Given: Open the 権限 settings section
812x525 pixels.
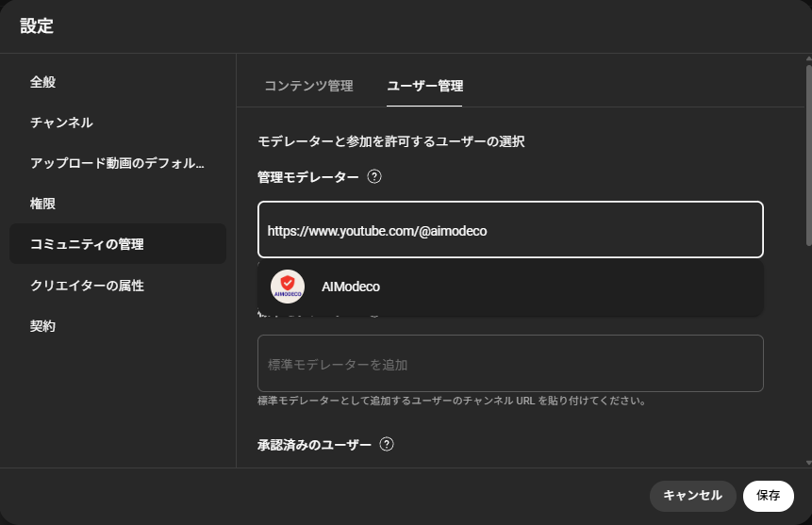Looking at the screenshot, I should pyautogui.click(x=43, y=204).
